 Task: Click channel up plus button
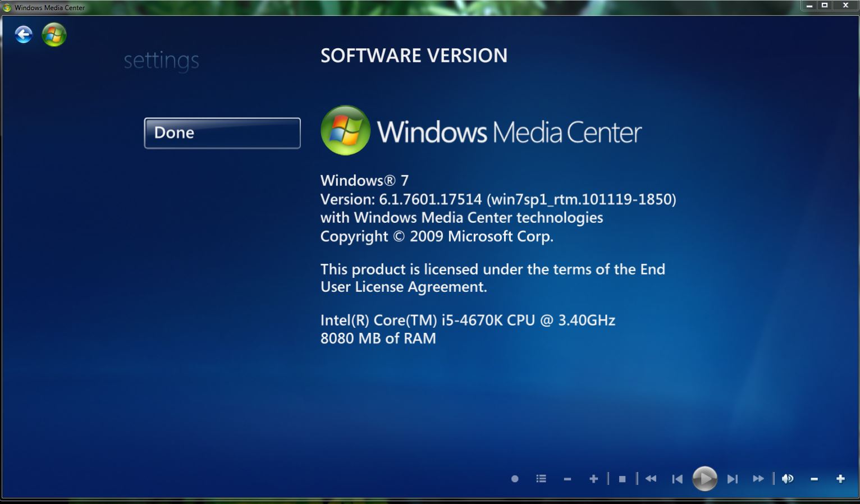(593, 479)
